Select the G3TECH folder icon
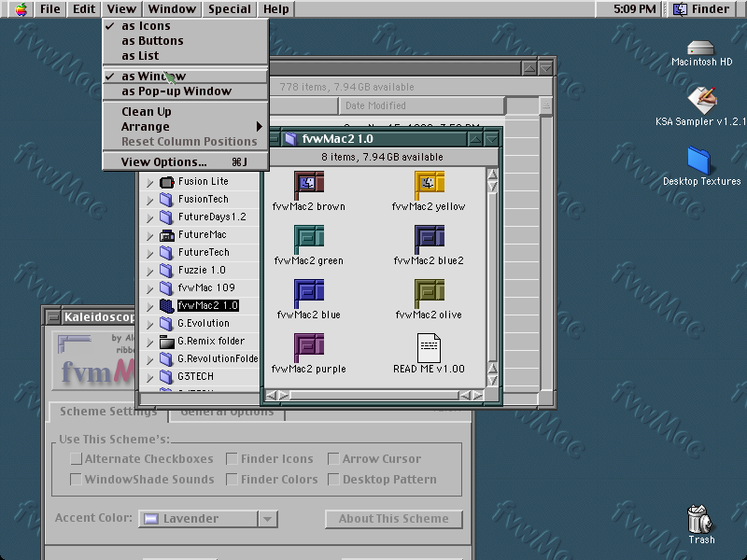The height and width of the screenshot is (560, 747). [x=166, y=377]
